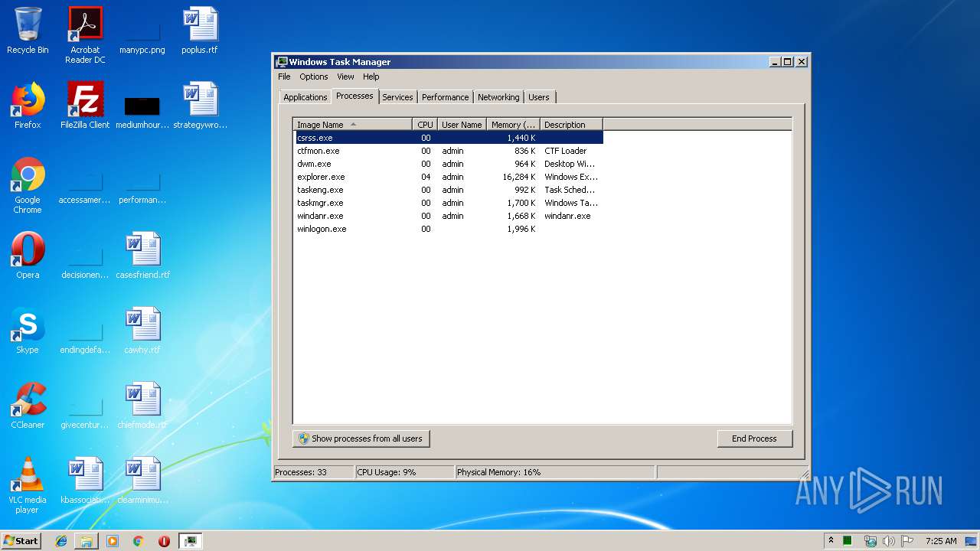Viewport: 980px width, 551px height.
Task: Click the Show desktop button
Action: pos(972,541)
